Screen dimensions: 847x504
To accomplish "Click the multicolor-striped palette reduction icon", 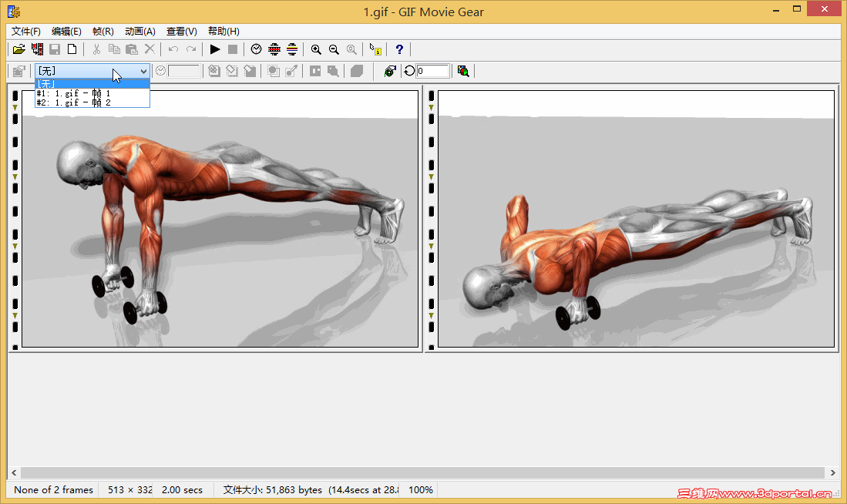I will point(292,49).
